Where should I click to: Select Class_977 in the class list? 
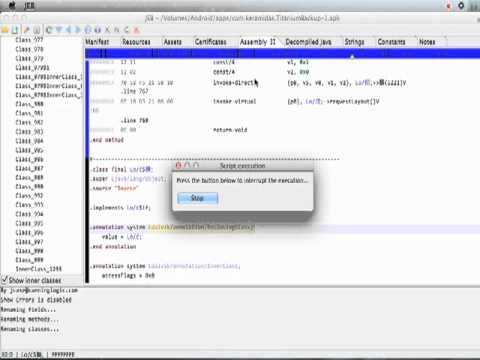(x=29, y=40)
